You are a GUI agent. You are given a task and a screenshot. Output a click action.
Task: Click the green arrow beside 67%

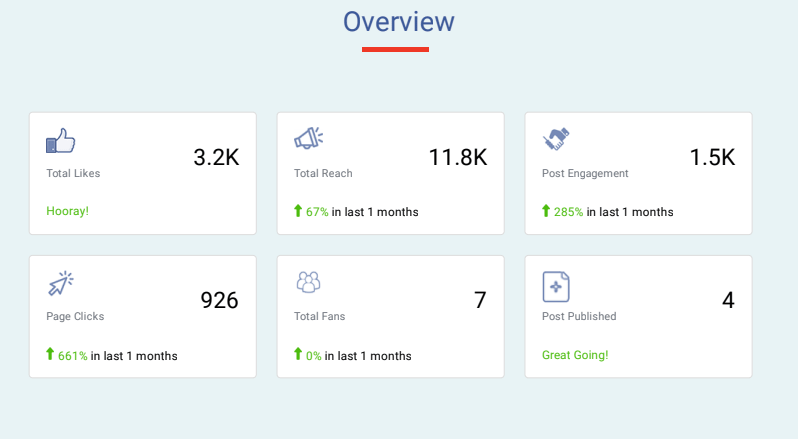[298, 211]
